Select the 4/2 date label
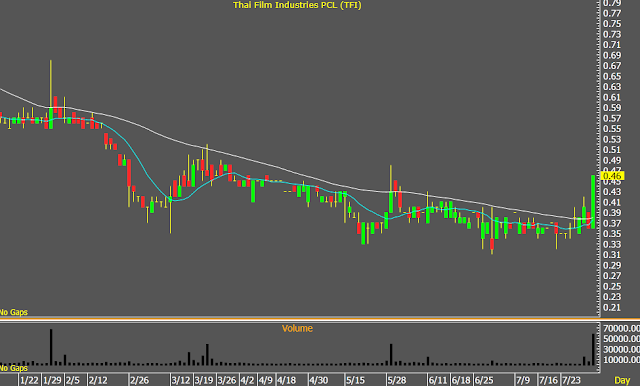Screen dimensions: 640x386 [x=247, y=380]
